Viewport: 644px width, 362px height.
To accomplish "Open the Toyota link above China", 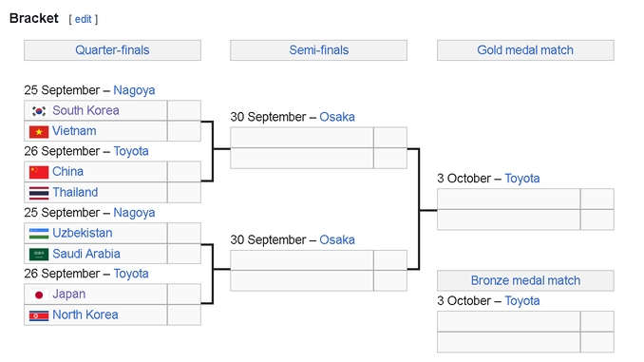I will tap(131, 151).
